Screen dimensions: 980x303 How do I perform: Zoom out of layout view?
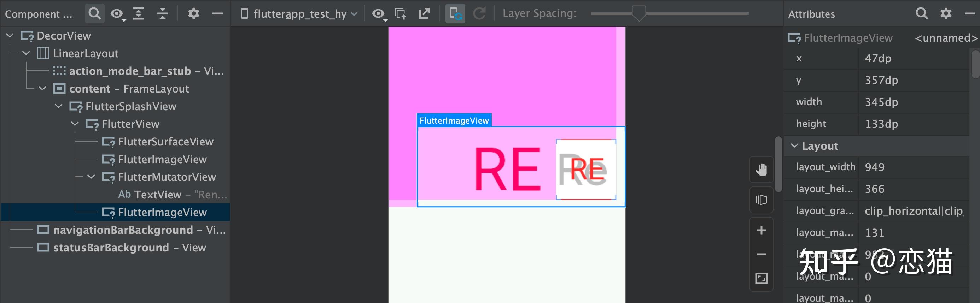click(x=761, y=254)
